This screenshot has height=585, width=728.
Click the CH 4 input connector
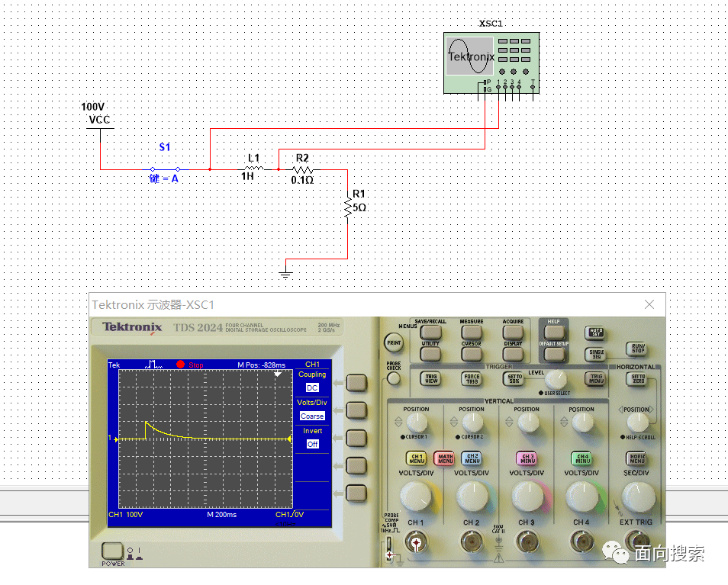581,542
